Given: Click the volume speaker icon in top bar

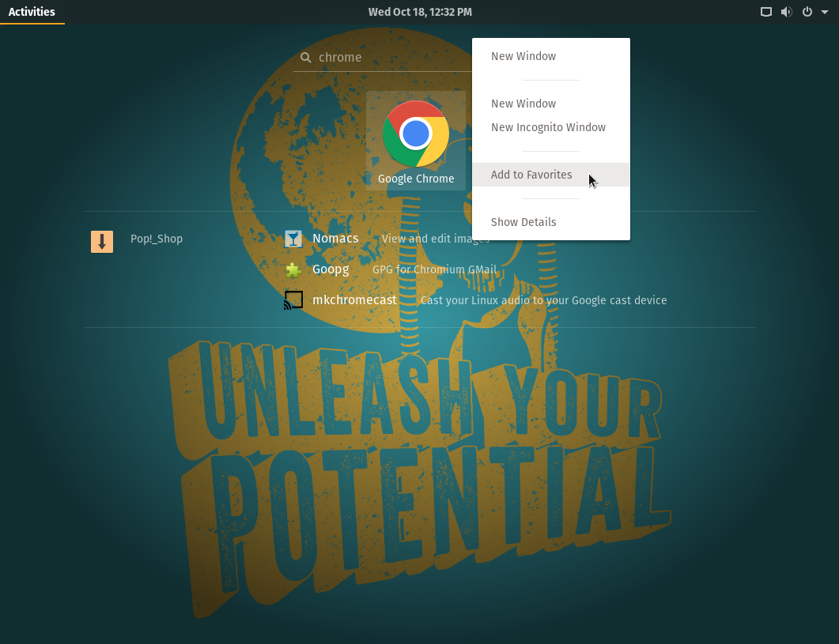Looking at the screenshot, I should (786, 12).
